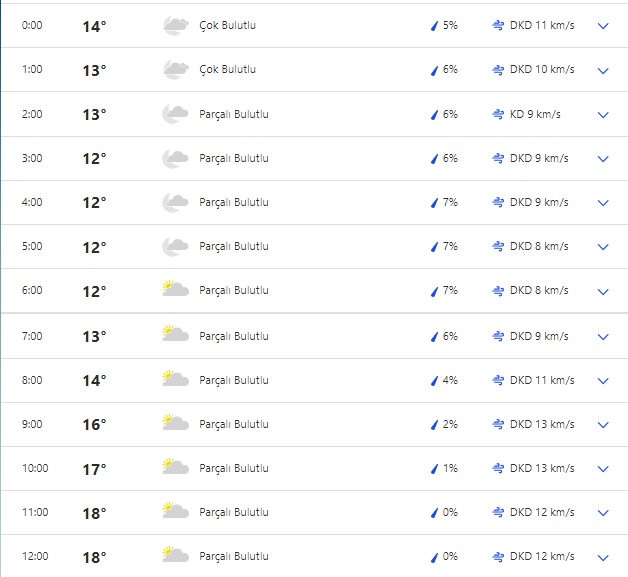Expand the 0:00 hourly forecast details
The height and width of the screenshot is (577, 628).
click(x=602, y=27)
